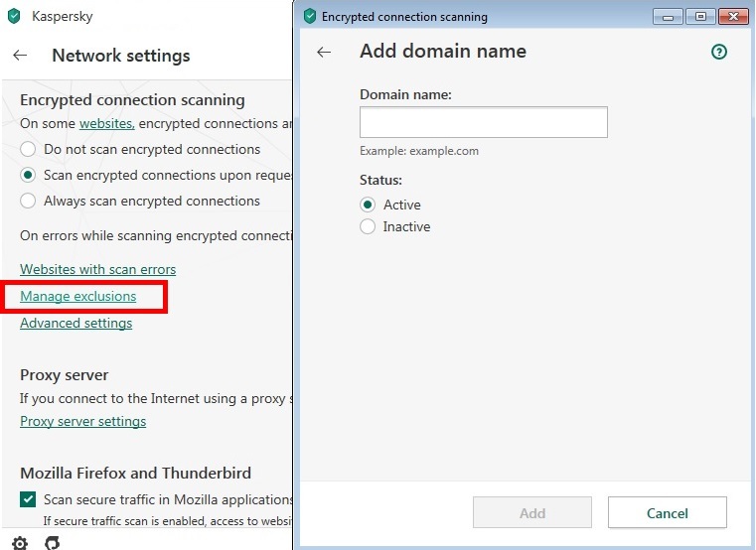Open help for Add domain name
The height and width of the screenshot is (550, 756).
click(x=719, y=52)
